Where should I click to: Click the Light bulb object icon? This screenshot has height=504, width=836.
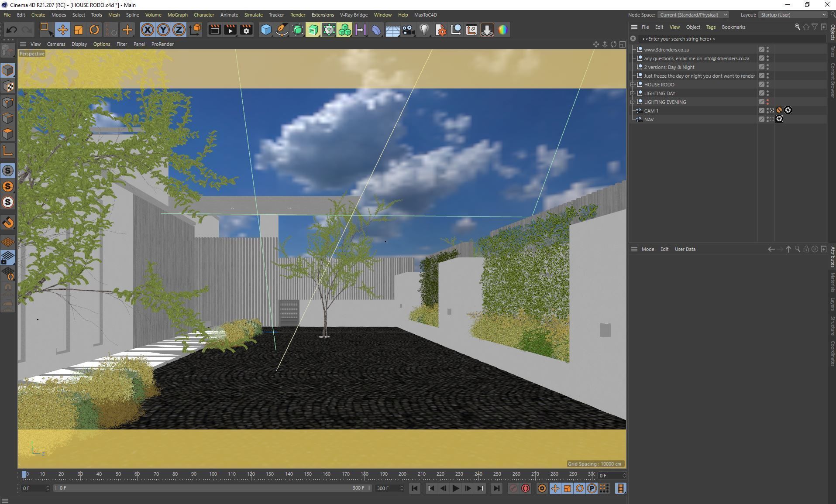tap(424, 30)
